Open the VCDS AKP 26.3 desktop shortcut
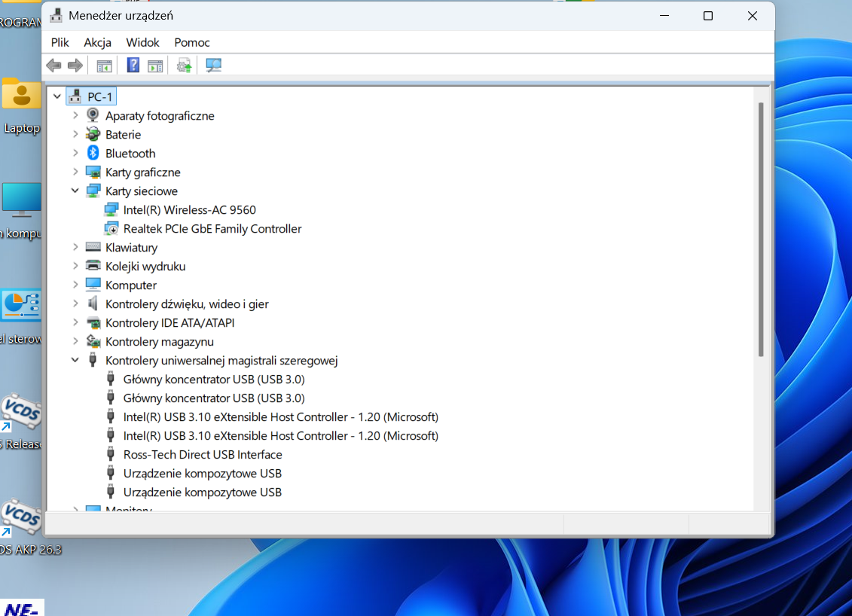Screen dimensions: 852x616 tap(27, 527)
